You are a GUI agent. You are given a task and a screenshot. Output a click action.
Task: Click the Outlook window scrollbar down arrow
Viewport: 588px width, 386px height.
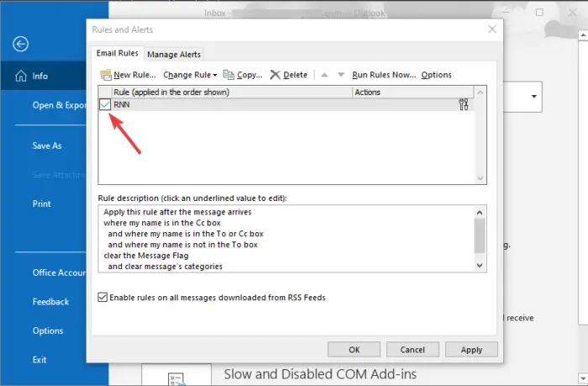tap(583, 378)
